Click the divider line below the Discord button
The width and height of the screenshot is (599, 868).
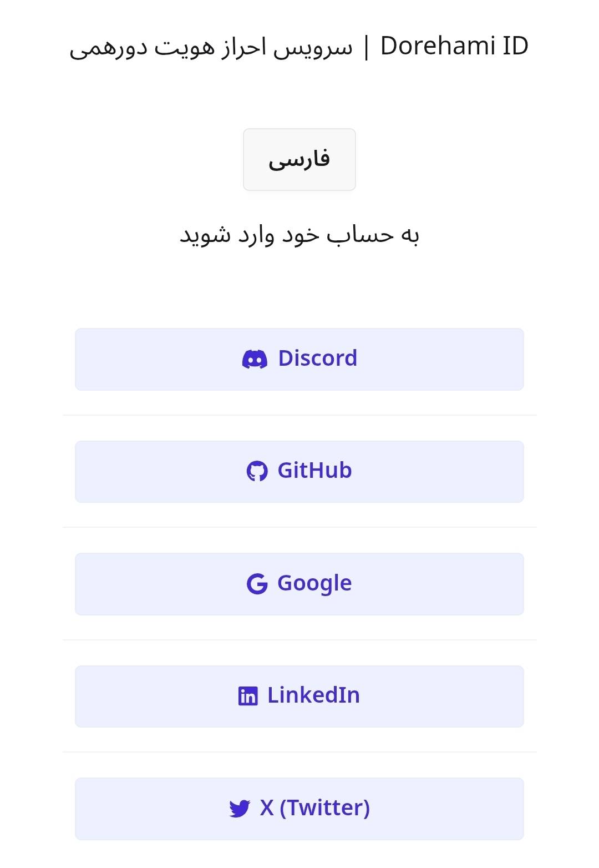pyautogui.click(x=299, y=415)
